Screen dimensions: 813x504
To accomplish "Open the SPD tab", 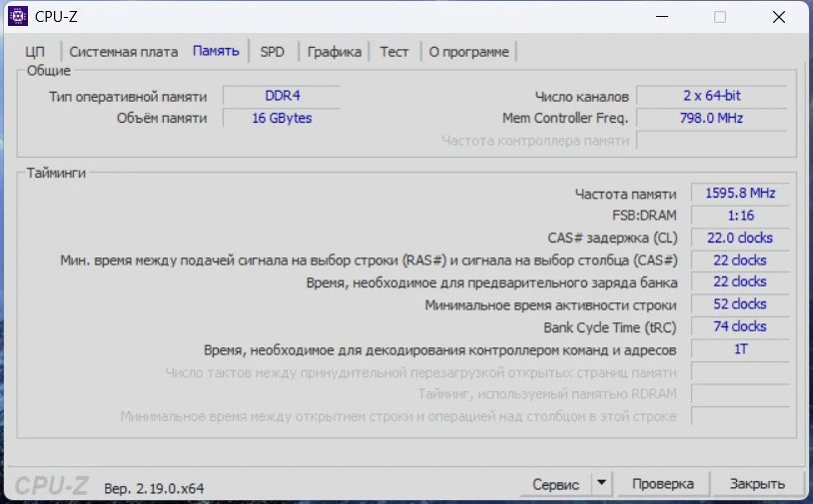I will click(272, 52).
